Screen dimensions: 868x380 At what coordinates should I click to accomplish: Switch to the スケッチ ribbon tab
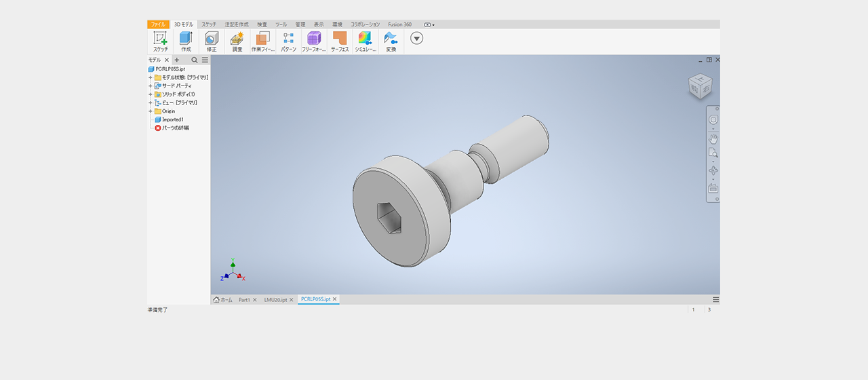209,24
